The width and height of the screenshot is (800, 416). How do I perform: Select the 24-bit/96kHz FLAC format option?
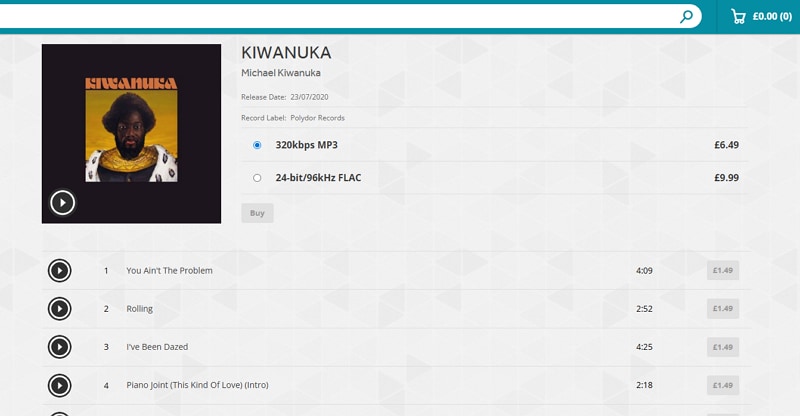tap(257, 178)
